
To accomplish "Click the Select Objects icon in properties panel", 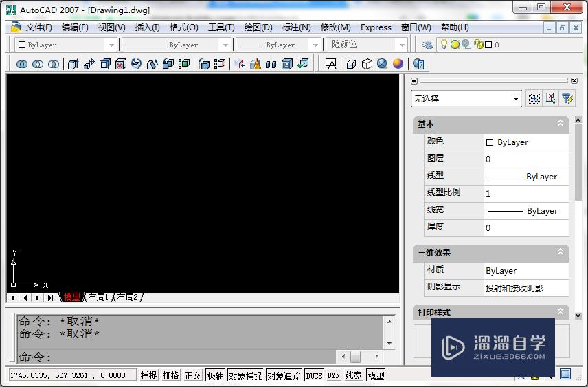I will (x=550, y=99).
